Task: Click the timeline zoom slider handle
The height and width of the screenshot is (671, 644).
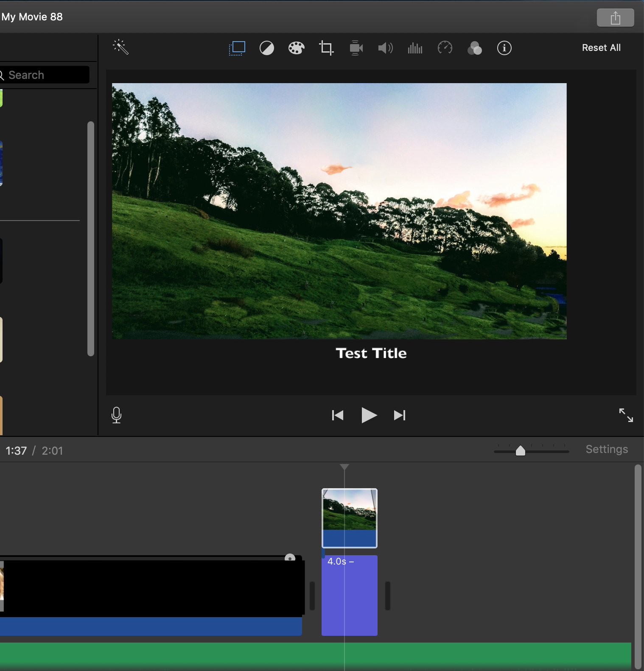Action: (520, 450)
